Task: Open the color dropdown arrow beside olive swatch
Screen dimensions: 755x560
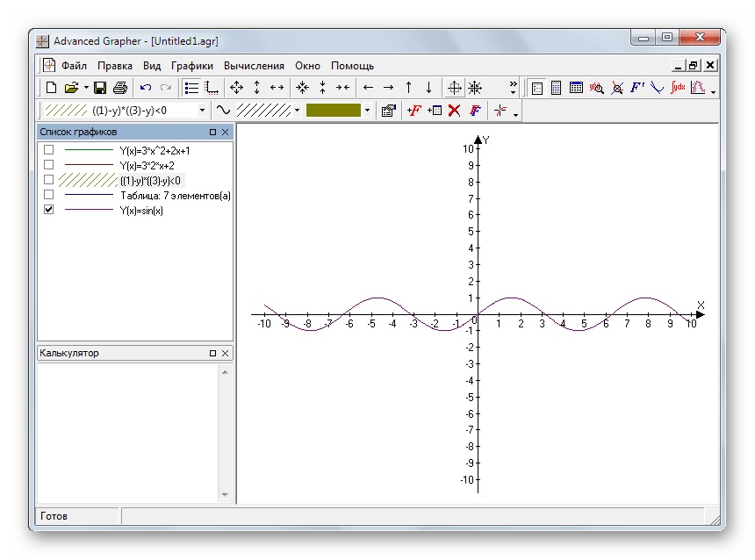Action: (367, 111)
